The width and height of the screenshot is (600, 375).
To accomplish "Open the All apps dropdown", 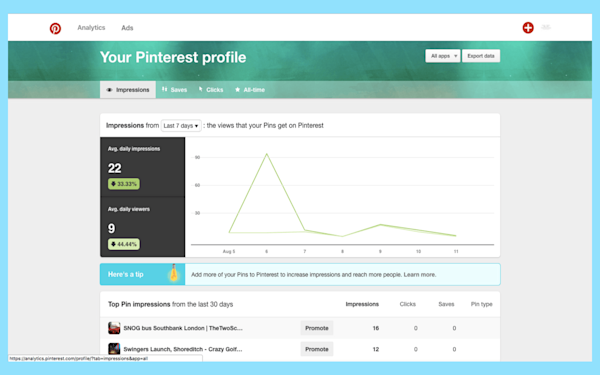I will coord(443,56).
